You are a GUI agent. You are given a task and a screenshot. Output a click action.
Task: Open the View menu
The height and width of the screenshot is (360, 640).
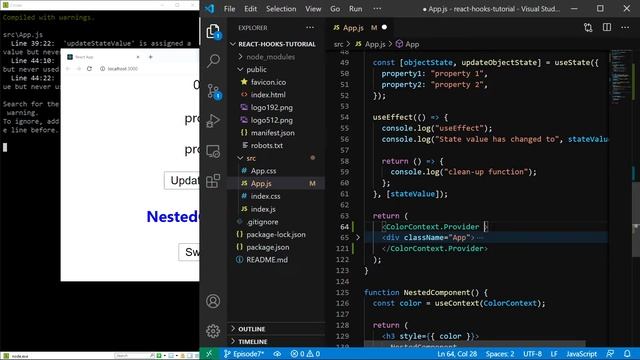[x=313, y=9]
